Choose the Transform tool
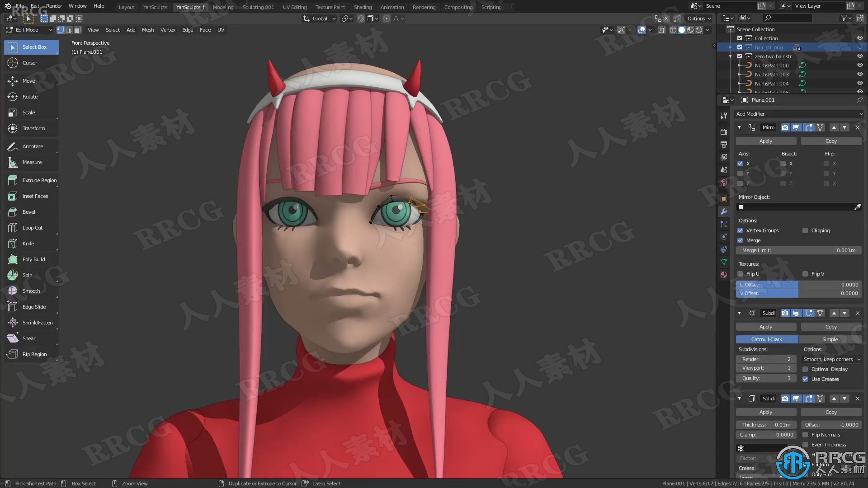The image size is (868, 488). (31, 128)
